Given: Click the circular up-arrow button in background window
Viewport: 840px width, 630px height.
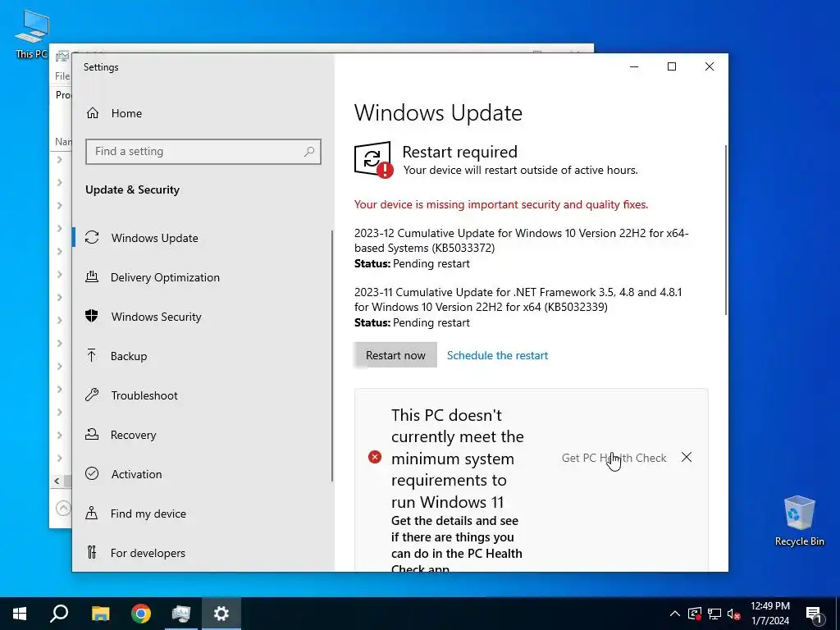Looking at the screenshot, I should click(x=63, y=507).
